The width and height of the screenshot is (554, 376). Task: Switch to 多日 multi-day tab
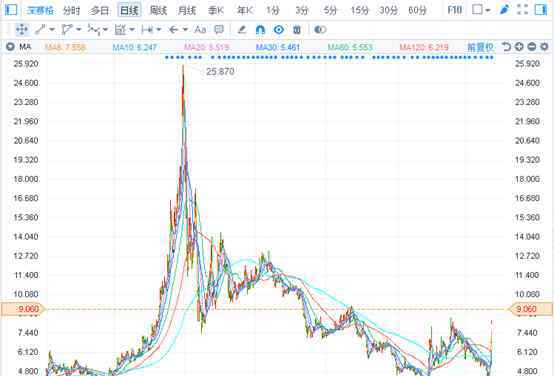[x=99, y=11]
